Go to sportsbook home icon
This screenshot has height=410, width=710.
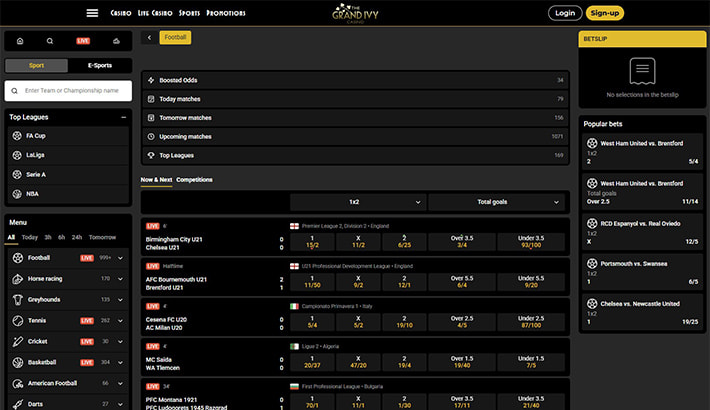(x=20, y=41)
